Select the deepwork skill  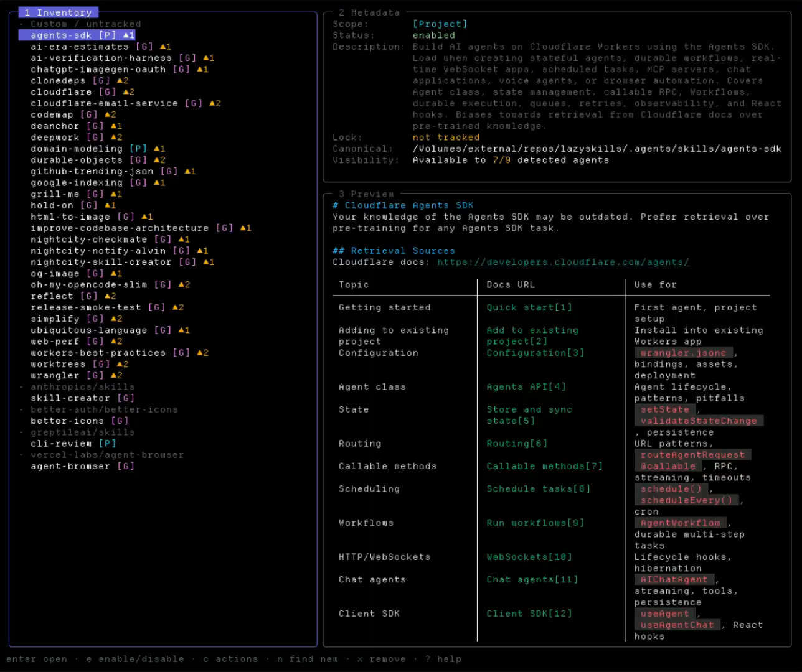pyautogui.click(x=77, y=138)
